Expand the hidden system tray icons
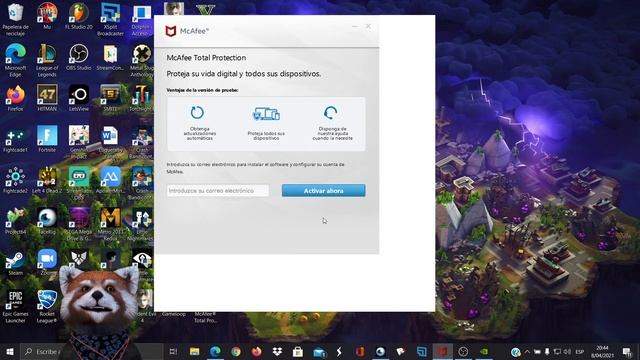 pos(527,351)
